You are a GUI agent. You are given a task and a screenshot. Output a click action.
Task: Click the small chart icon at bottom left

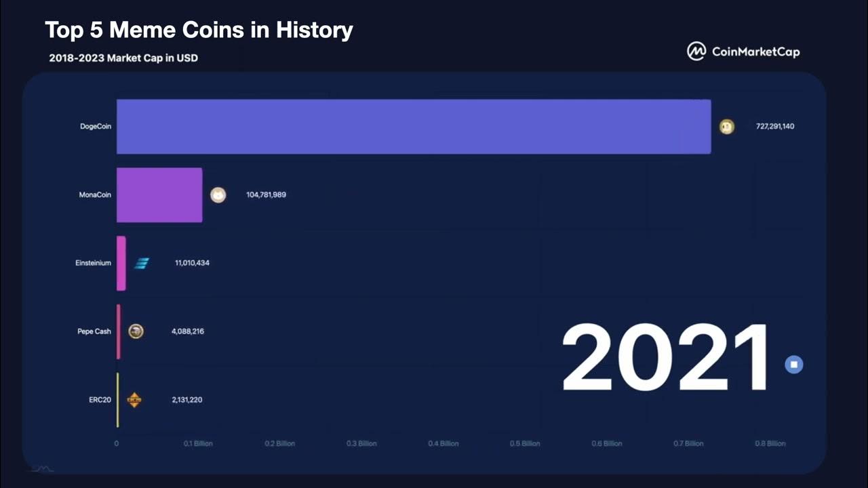point(43,468)
